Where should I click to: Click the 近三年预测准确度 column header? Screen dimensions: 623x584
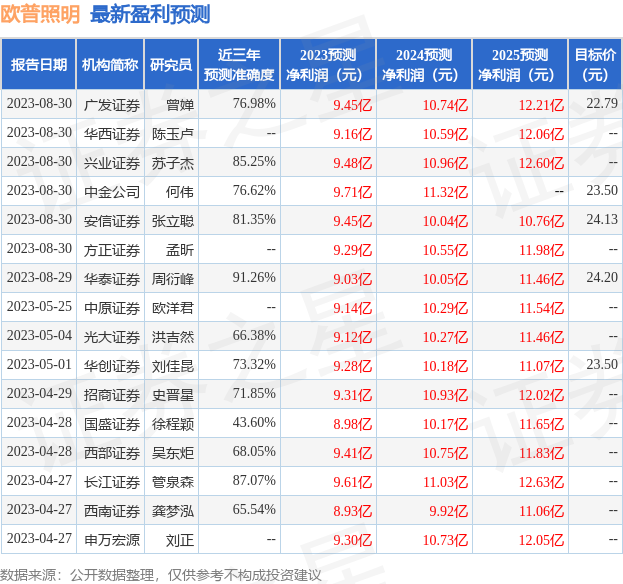click(239, 64)
